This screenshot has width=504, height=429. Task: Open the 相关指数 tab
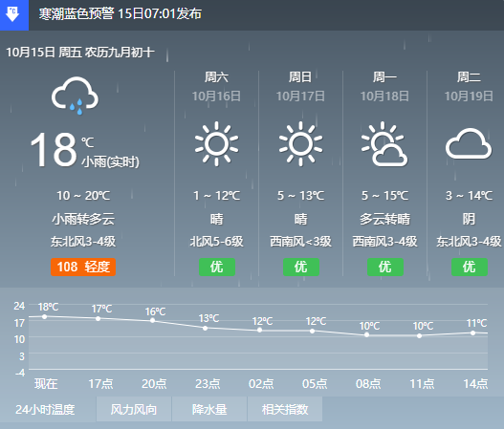click(285, 409)
